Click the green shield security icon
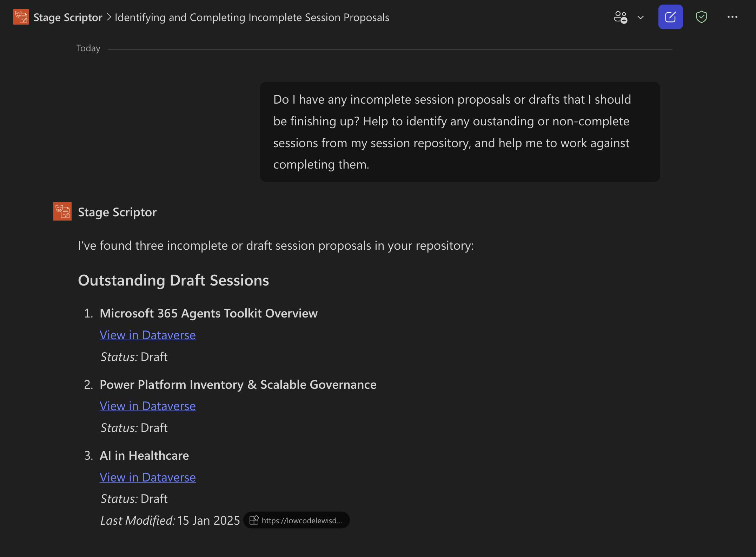756x557 pixels. (701, 17)
